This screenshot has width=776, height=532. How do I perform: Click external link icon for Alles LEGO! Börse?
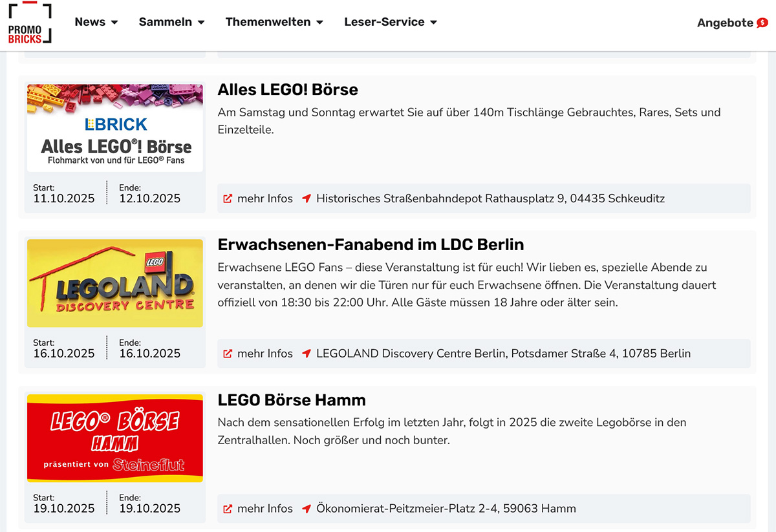pos(228,198)
